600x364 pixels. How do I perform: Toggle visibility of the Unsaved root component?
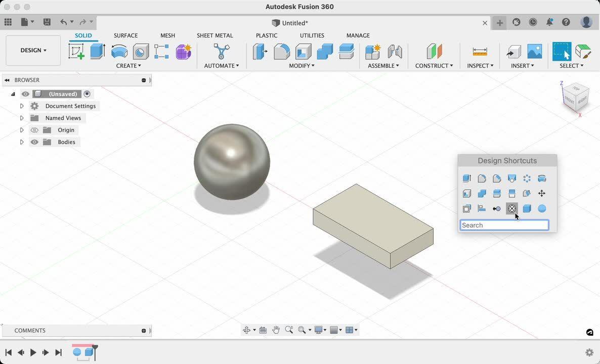click(x=25, y=94)
